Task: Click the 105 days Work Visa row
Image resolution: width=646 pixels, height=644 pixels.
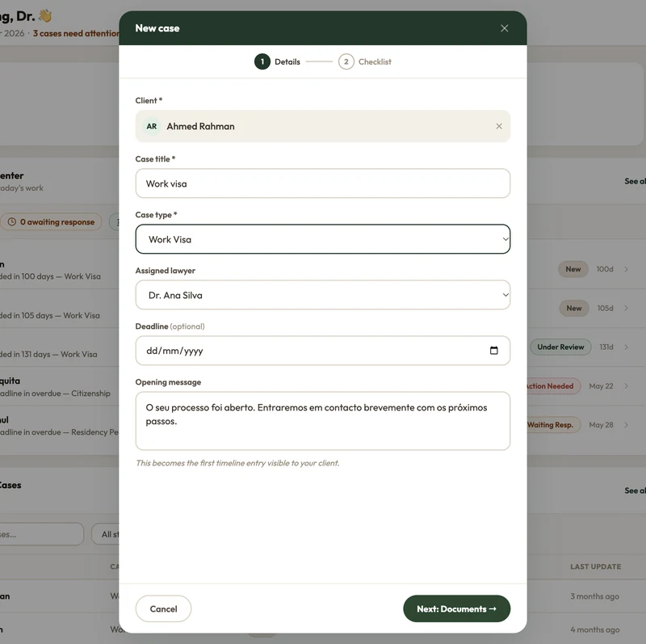Action: coord(59,309)
